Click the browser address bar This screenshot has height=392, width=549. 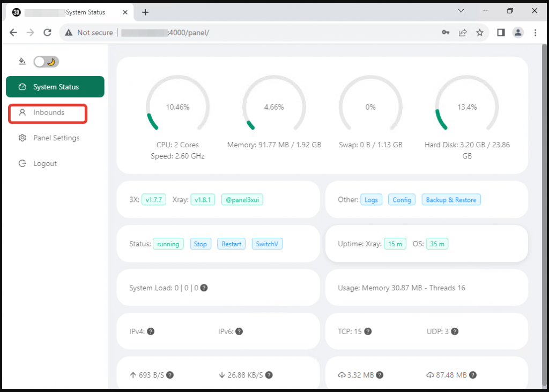pyautogui.click(x=268, y=33)
